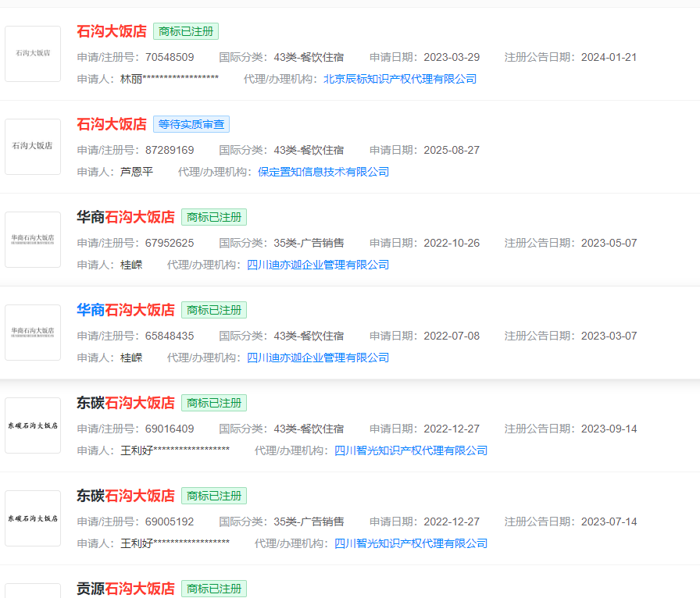Click 四川迪亦迦企业管理有限公司 link in entry 65848435

(318, 358)
